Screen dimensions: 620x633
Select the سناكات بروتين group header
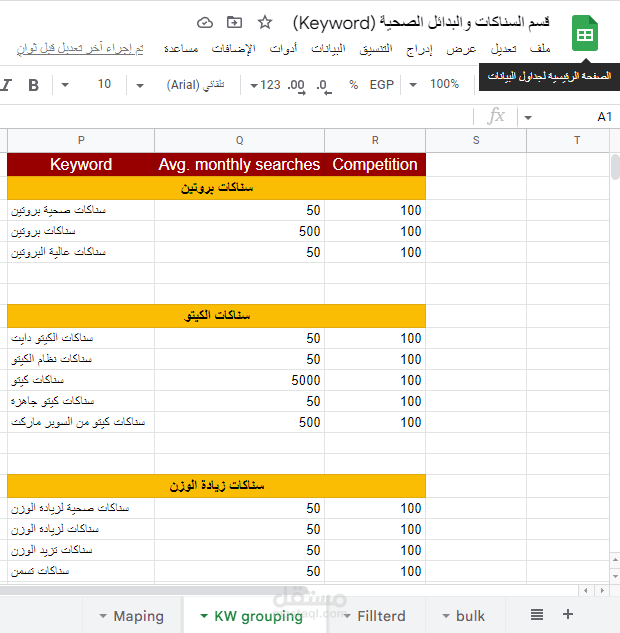216,188
